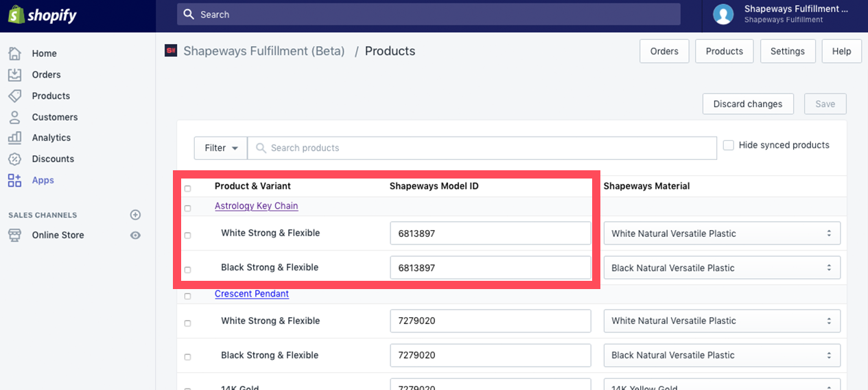Click the Shapeways Material column header

pyautogui.click(x=646, y=186)
